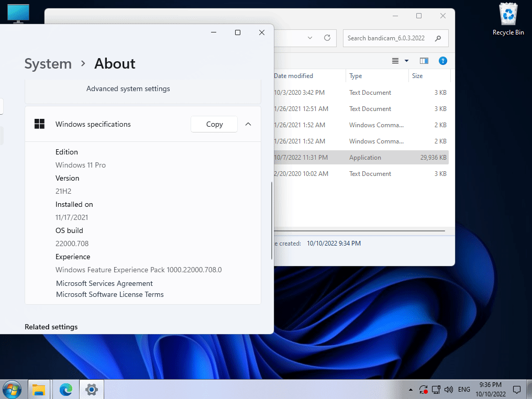
Task: Open Microsoft Software License Terms link
Action: (x=109, y=294)
